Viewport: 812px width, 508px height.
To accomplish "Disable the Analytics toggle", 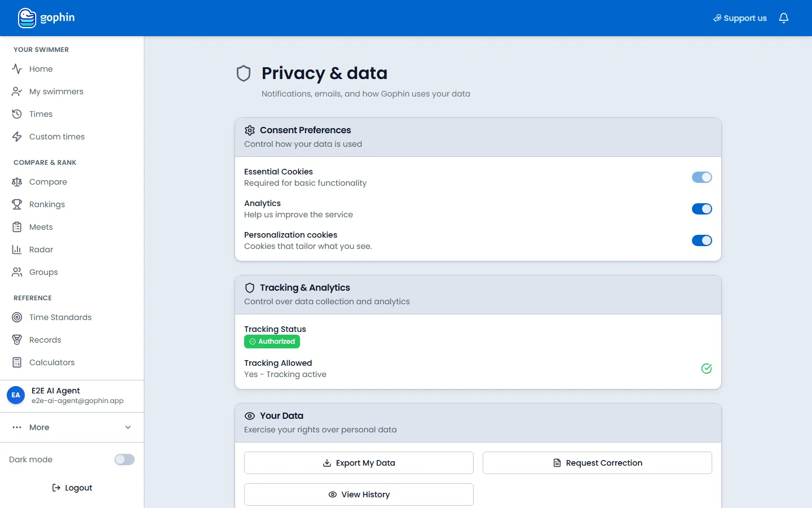I will (702, 209).
